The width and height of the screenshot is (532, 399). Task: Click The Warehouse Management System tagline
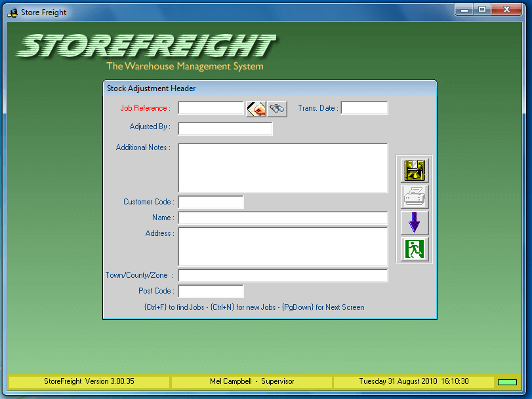(x=185, y=66)
